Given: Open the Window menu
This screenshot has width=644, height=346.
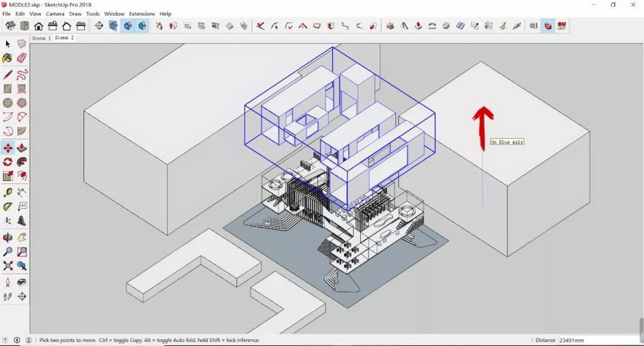Looking at the screenshot, I should click(114, 13).
